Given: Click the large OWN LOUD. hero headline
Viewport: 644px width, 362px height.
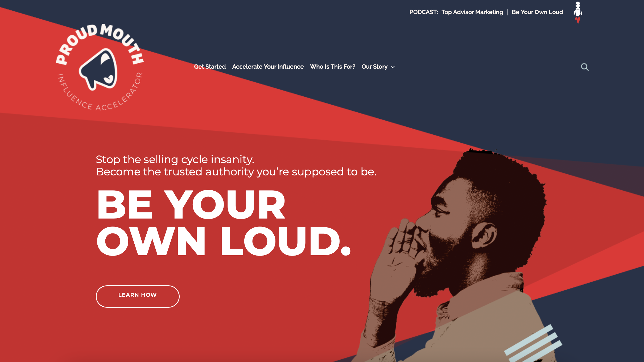Looking at the screenshot, I should (224, 241).
